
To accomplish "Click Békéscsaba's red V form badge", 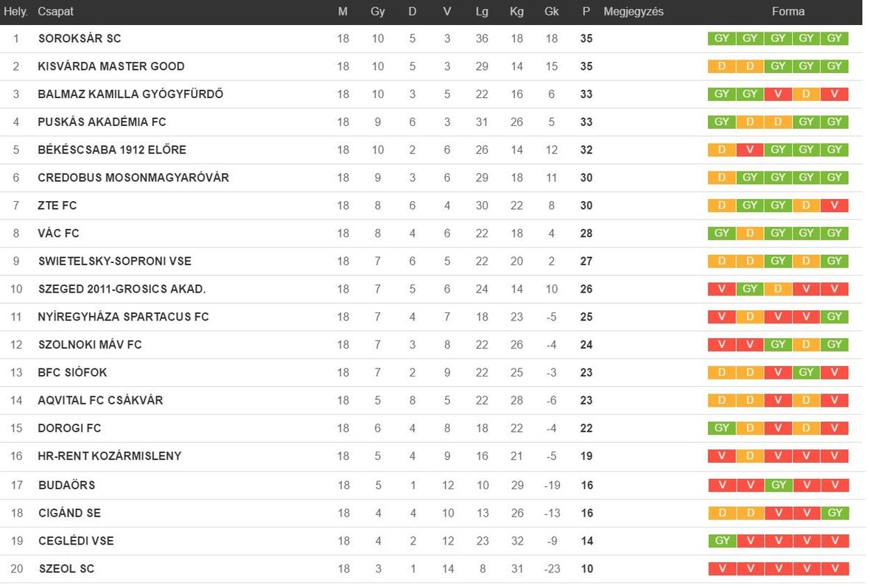I will [x=750, y=150].
